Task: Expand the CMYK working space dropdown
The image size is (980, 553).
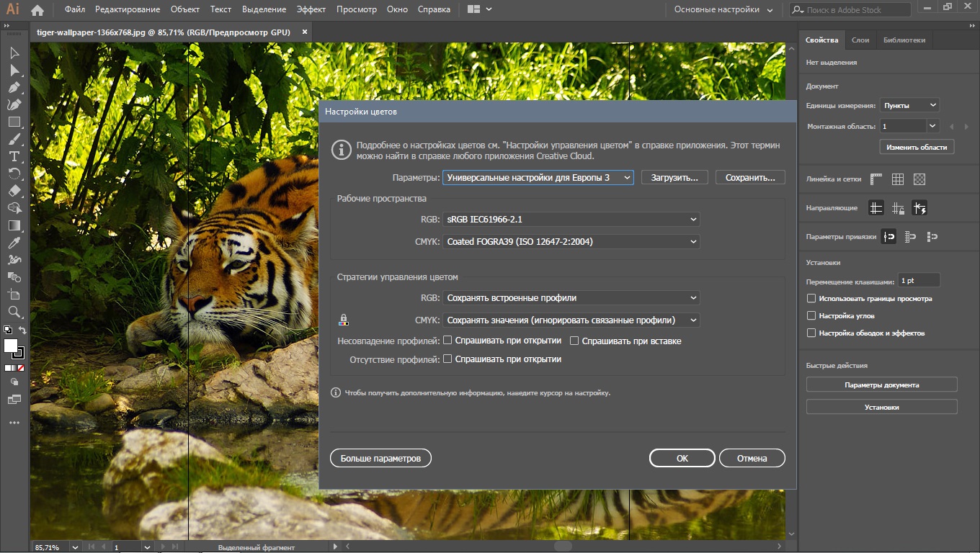Action: (571, 242)
